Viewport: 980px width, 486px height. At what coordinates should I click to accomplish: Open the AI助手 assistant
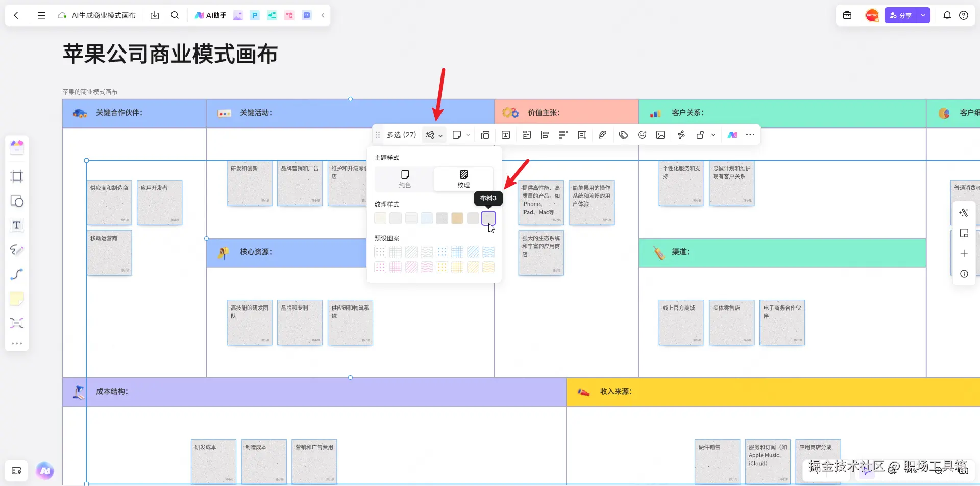coord(210,15)
